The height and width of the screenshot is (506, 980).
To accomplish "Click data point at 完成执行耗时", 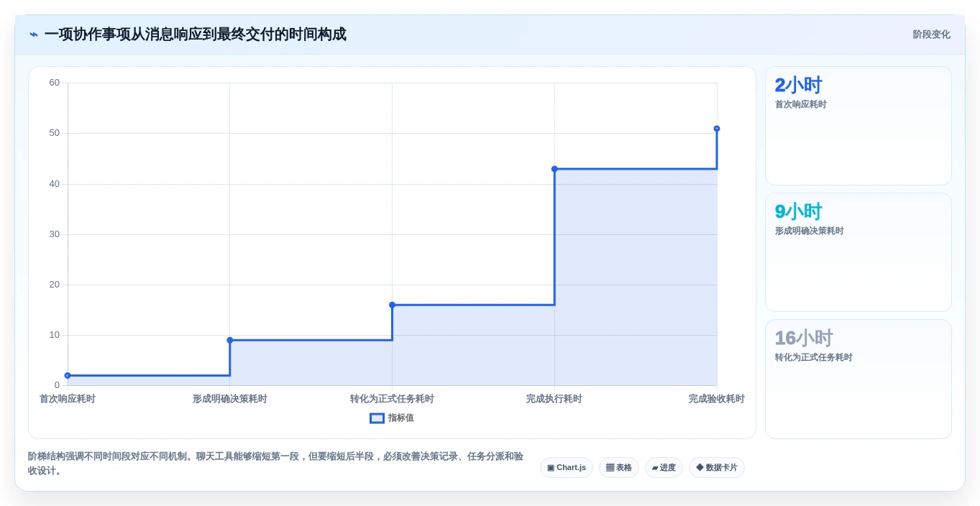I will 554,169.
